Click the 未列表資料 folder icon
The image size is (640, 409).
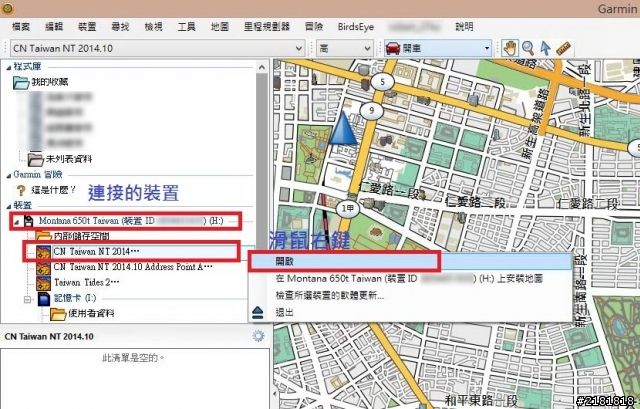[x=36, y=159]
